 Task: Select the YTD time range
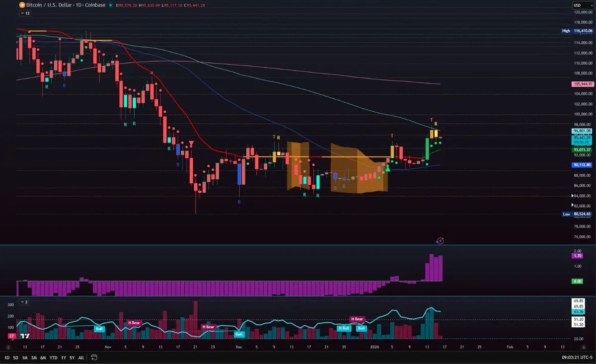(53, 357)
